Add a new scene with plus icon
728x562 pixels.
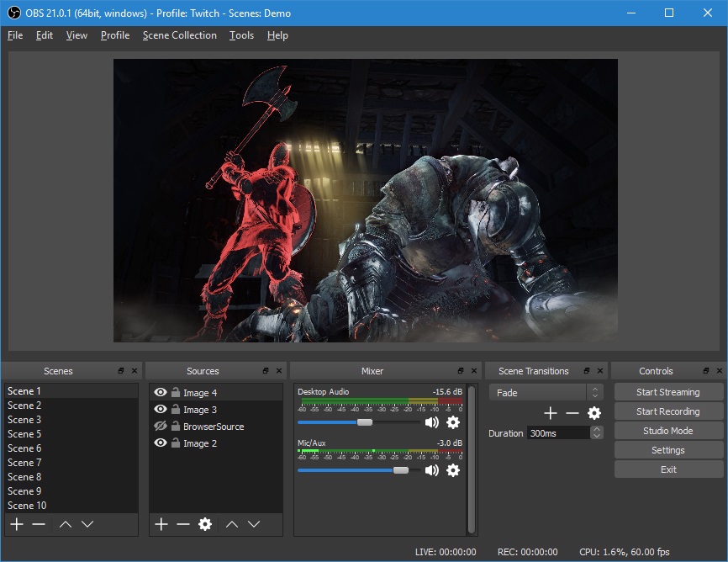pyautogui.click(x=17, y=524)
